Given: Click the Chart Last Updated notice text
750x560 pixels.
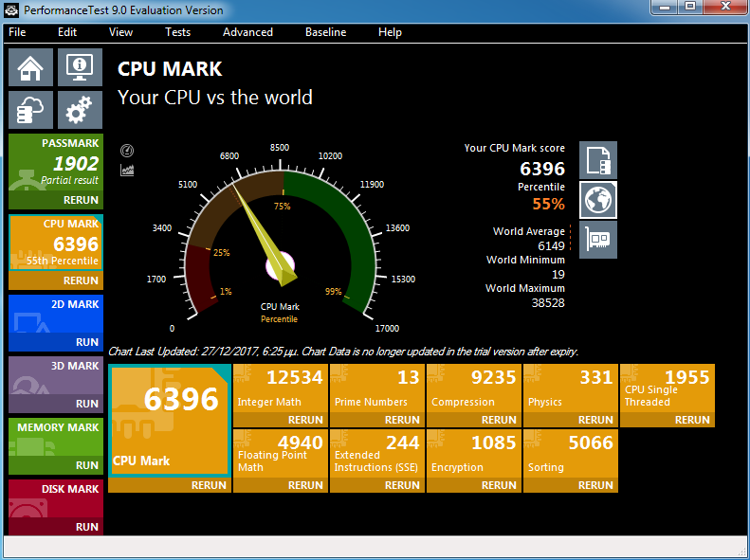Looking at the screenshot, I should 343,352.
